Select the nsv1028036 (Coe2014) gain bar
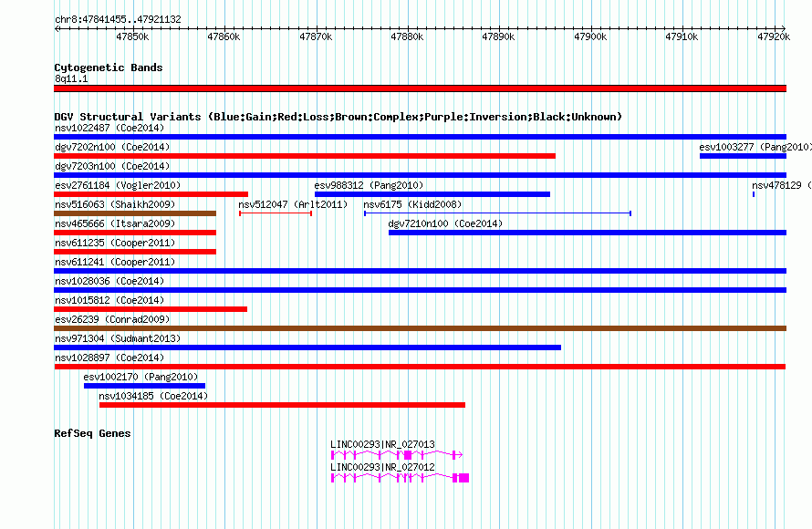Screen dimensions: 812x529 click(420, 290)
